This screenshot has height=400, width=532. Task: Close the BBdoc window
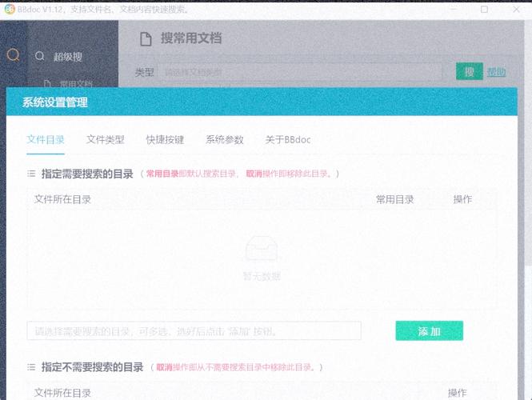coord(516,10)
